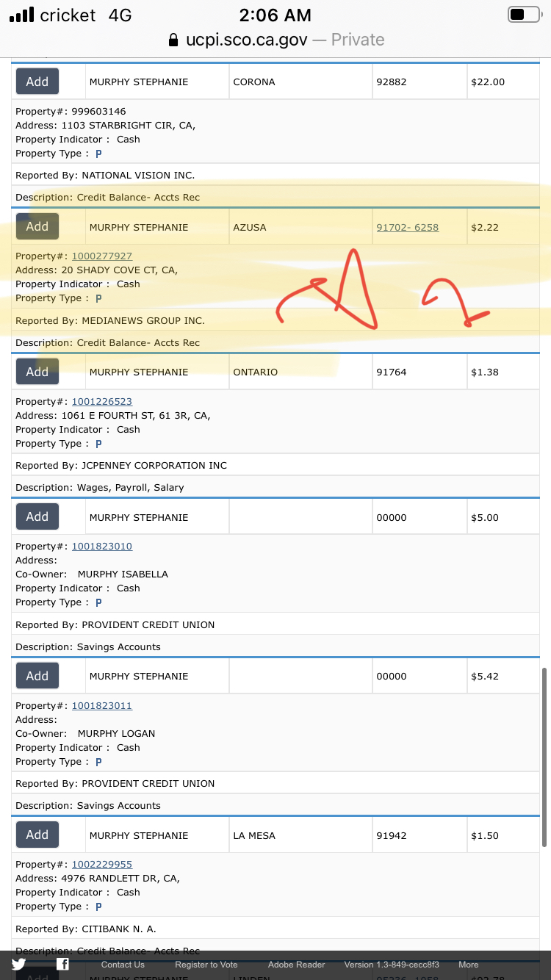The height and width of the screenshot is (980, 551).
Task: Open the More footer menu
Action: click(x=469, y=965)
